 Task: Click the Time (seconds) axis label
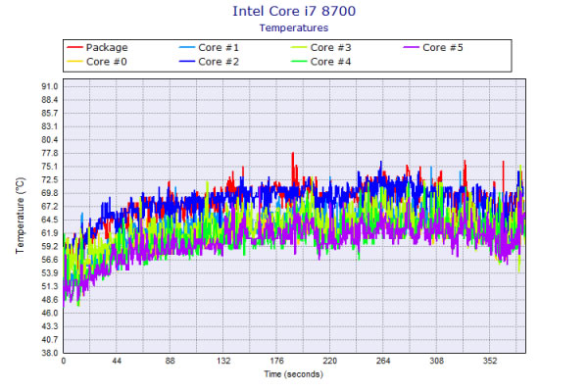click(x=294, y=374)
